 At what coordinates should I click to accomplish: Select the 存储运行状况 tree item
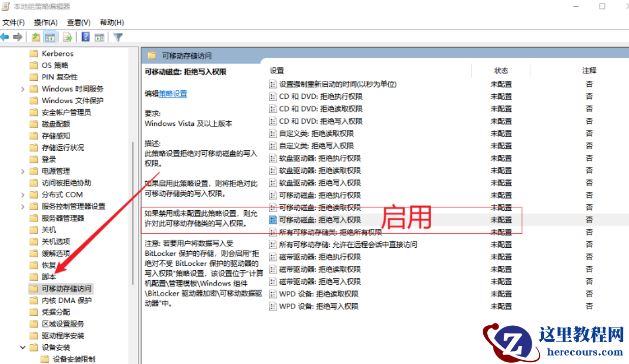pos(63,147)
